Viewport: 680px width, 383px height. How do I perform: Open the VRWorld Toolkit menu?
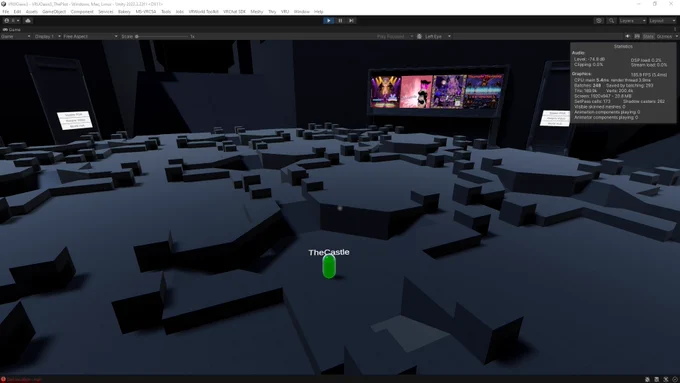203,12
